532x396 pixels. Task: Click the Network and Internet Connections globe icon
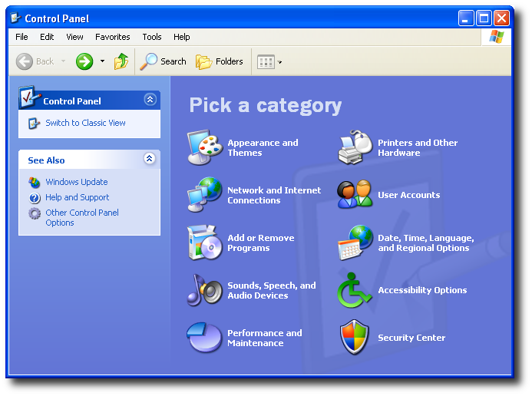pyautogui.click(x=205, y=195)
